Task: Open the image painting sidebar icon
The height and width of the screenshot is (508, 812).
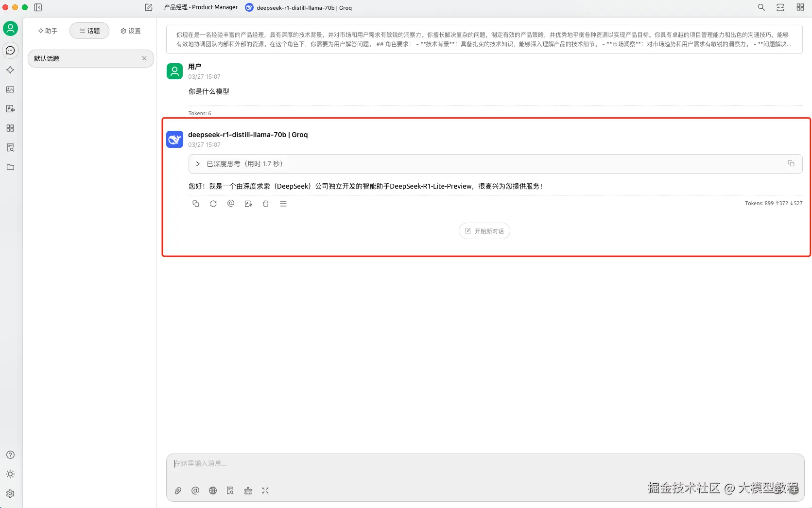Action: click(10, 89)
